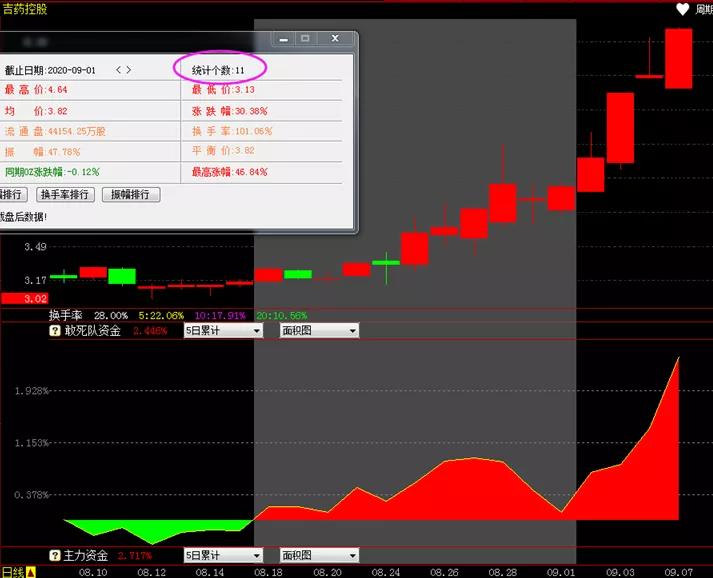Open 面积图 dropdown for 主力资金
This screenshot has width=713, height=578.
coord(319,555)
